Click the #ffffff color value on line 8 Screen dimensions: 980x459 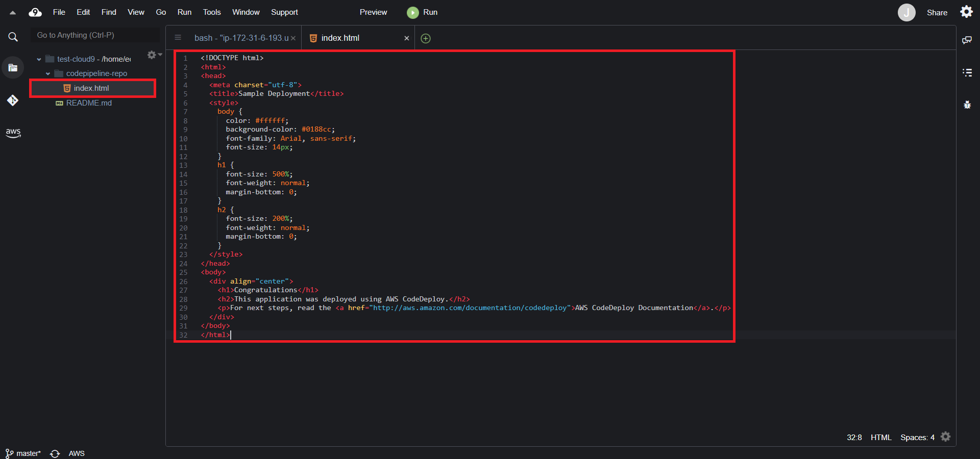(270, 121)
